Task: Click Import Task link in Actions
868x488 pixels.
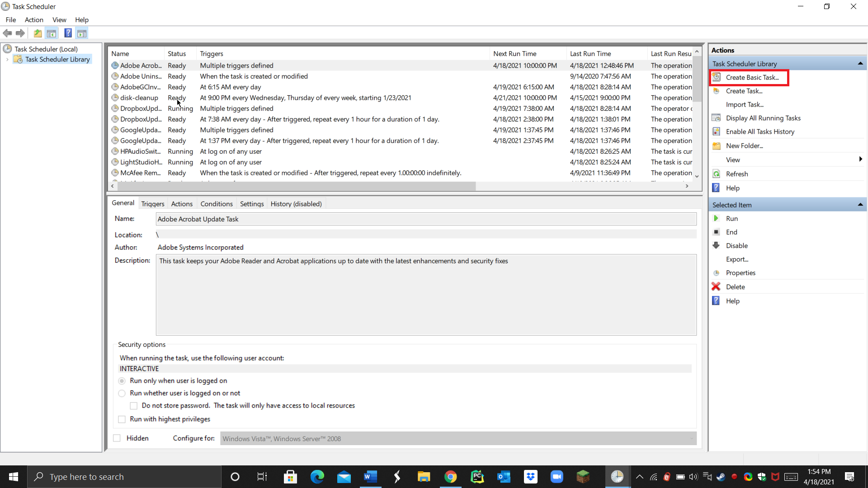Action: click(744, 104)
